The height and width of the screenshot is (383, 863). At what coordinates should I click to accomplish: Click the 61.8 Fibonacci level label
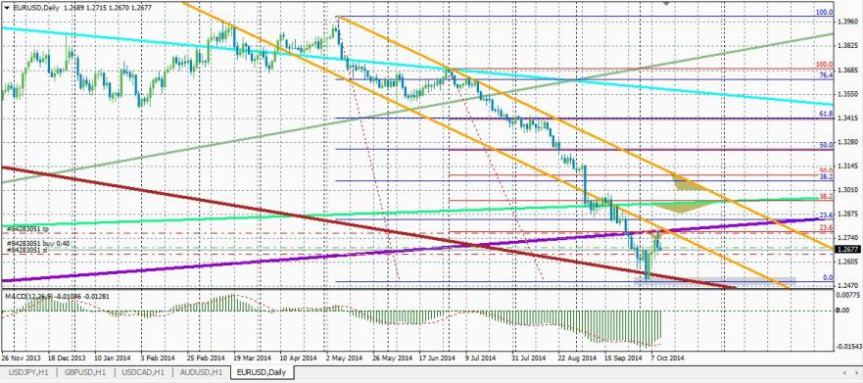[826, 114]
